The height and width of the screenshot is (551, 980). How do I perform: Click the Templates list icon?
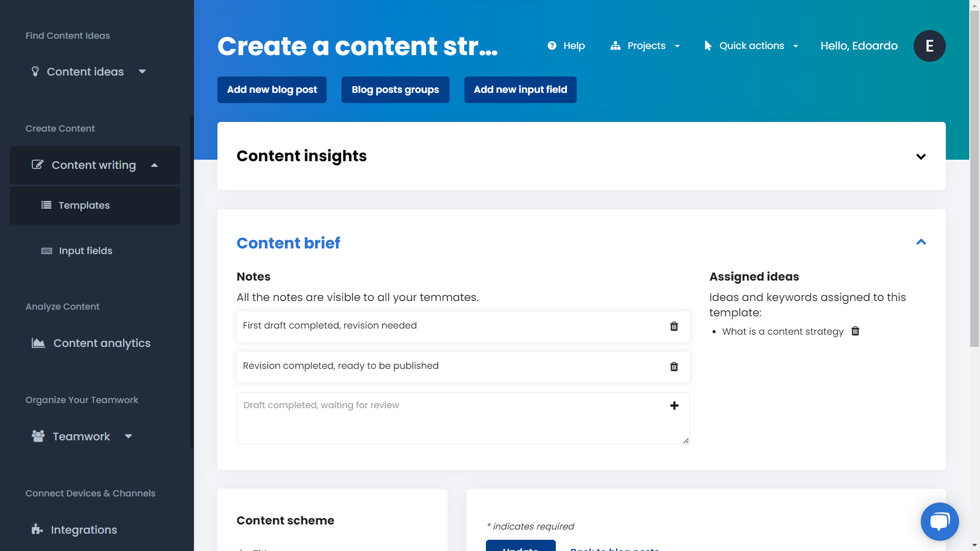click(46, 205)
